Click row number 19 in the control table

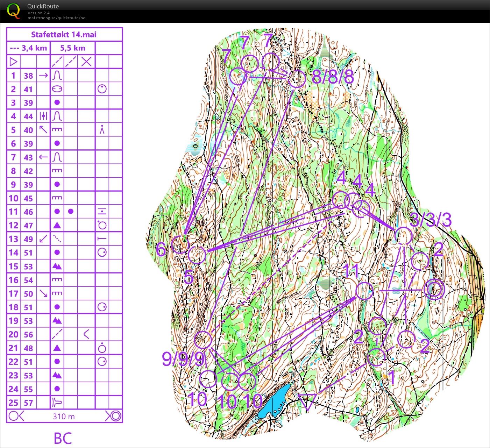tap(13, 321)
